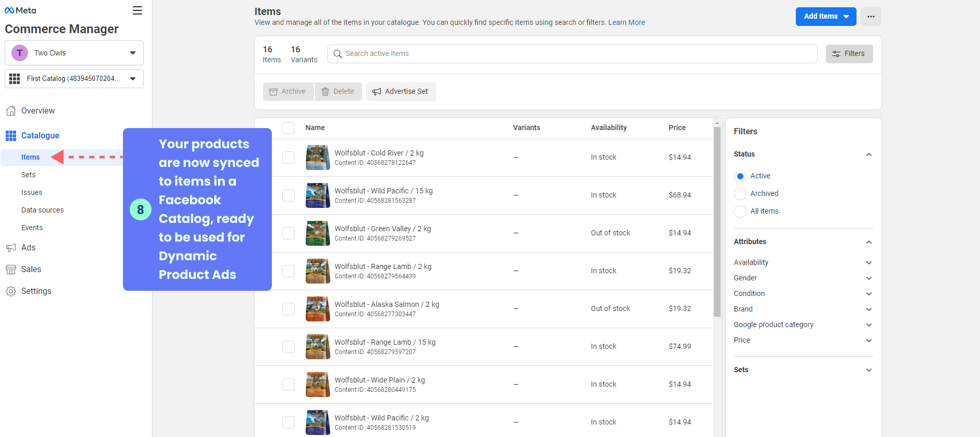Open Wolfsblut Range Lamb 15 kg thumbnail
Viewport: 980px width, 437px height.
click(x=318, y=347)
